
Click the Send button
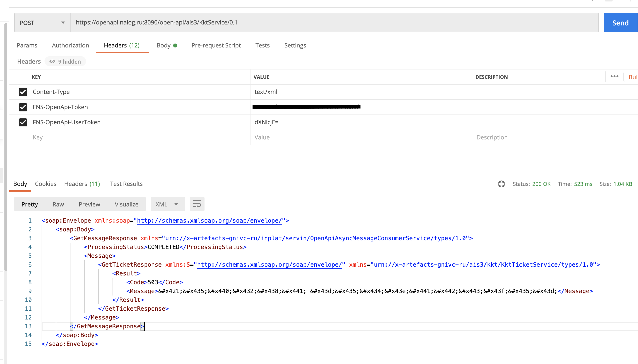(x=620, y=23)
